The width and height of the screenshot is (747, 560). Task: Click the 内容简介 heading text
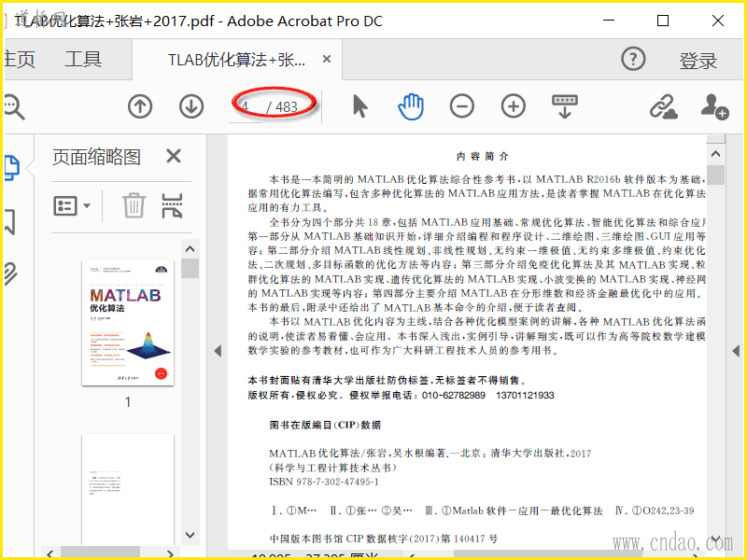point(482,156)
